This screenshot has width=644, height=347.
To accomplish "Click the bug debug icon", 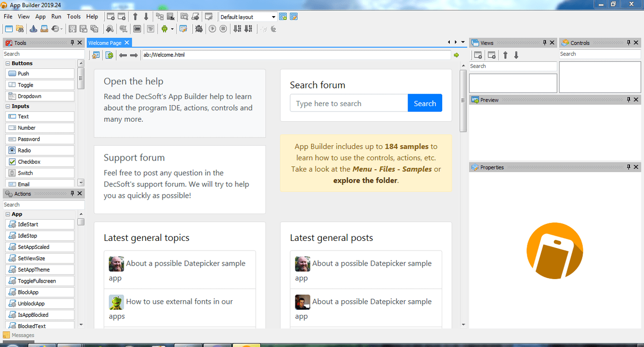I will click(x=199, y=29).
